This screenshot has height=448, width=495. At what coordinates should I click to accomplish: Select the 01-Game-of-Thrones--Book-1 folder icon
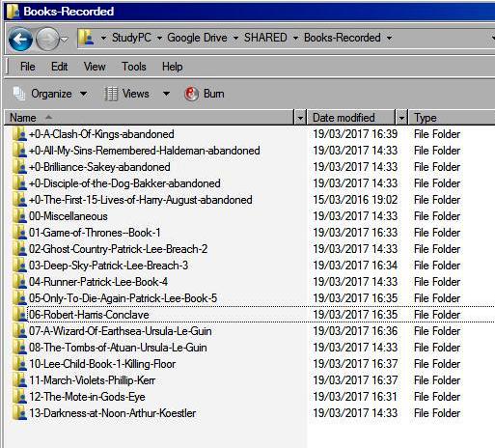(19, 233)
